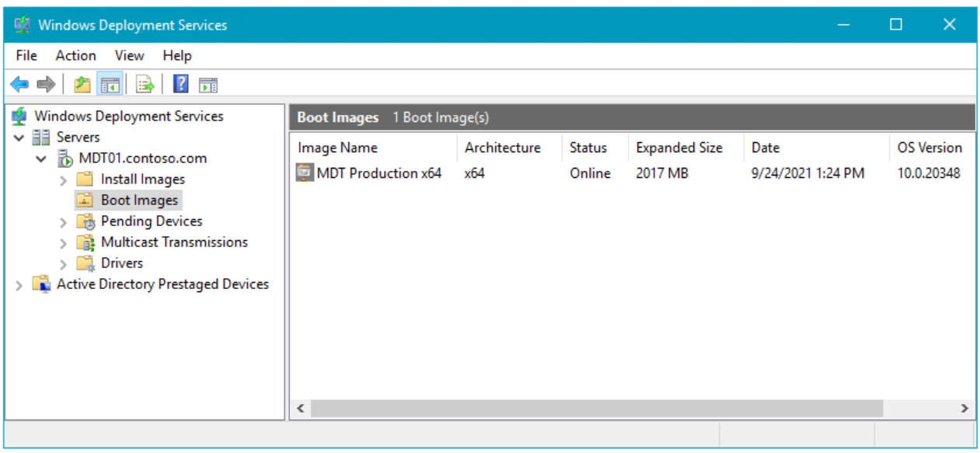Open Help via the question mark icon
This screenshot has width=980, height=453.
[181, 84]
